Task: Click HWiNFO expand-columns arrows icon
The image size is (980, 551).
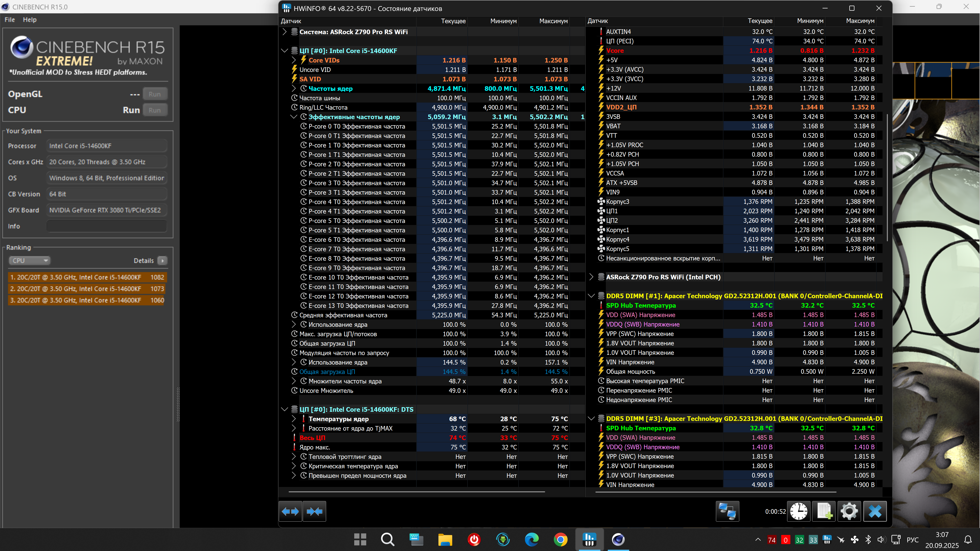Action: (290, 511)
